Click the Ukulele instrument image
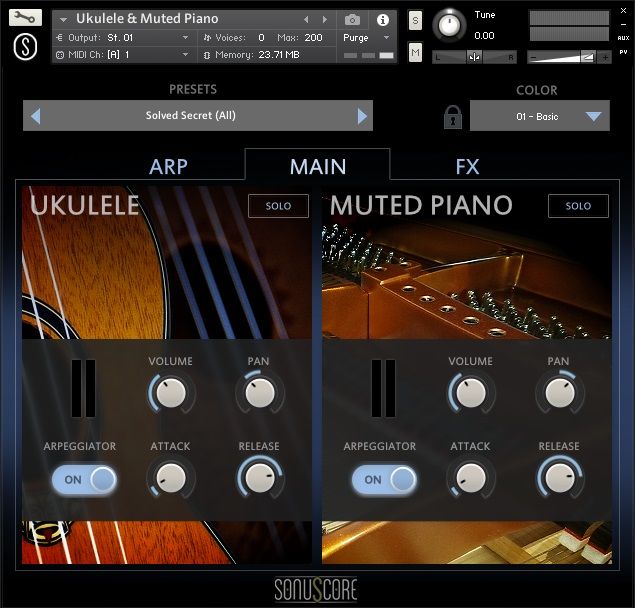The width and height of the screenshot is (635, 608). [167, 262]
